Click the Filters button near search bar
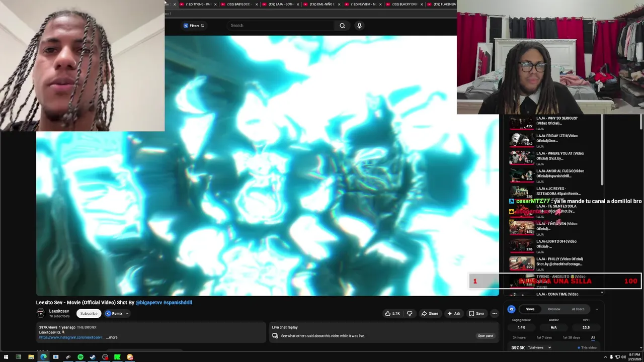 [194, 26]
